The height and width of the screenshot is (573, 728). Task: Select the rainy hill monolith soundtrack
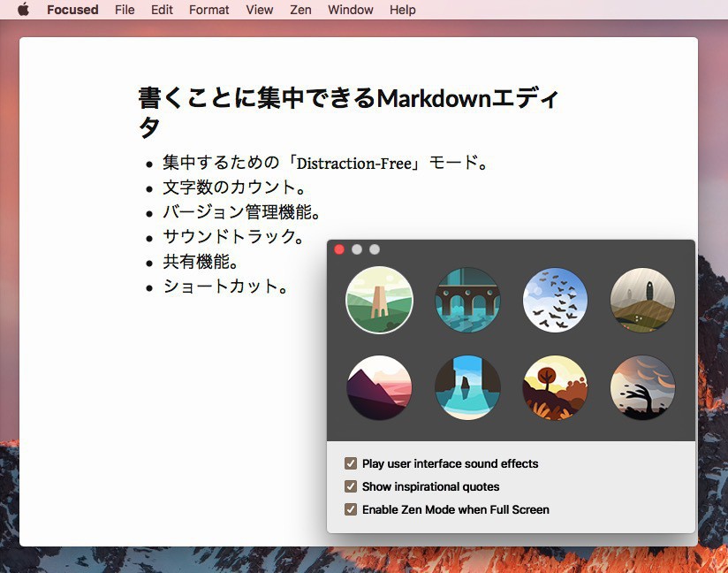point(643,301)
